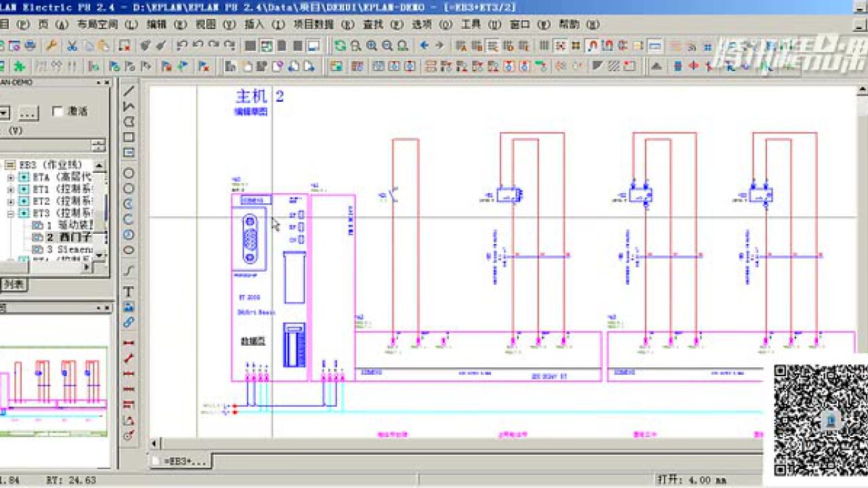868x488 pixels.
Task: Enable the 激活 checkbox in the project panel
Action: point(58,110)
